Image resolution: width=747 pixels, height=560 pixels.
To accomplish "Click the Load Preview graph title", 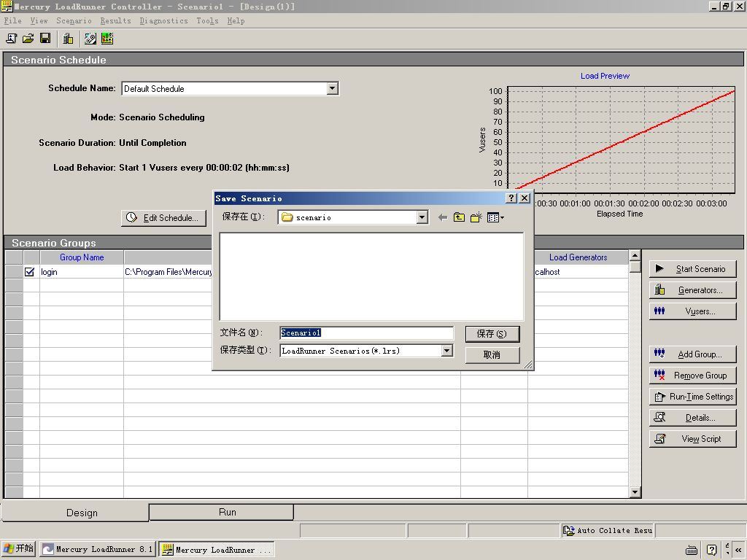I will pyautogui.click(x=605, y=76).
